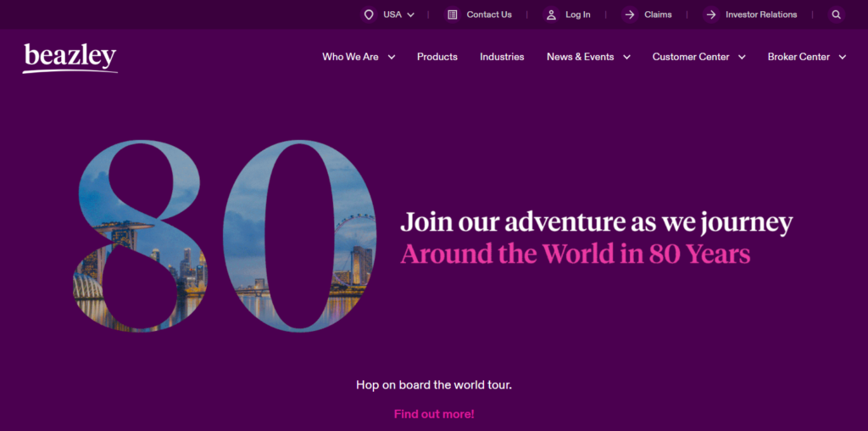Image resolution: width=868 pixels, height=431 pixels.
Task: Click the Find out more! link
Action: tap(434, 414)
